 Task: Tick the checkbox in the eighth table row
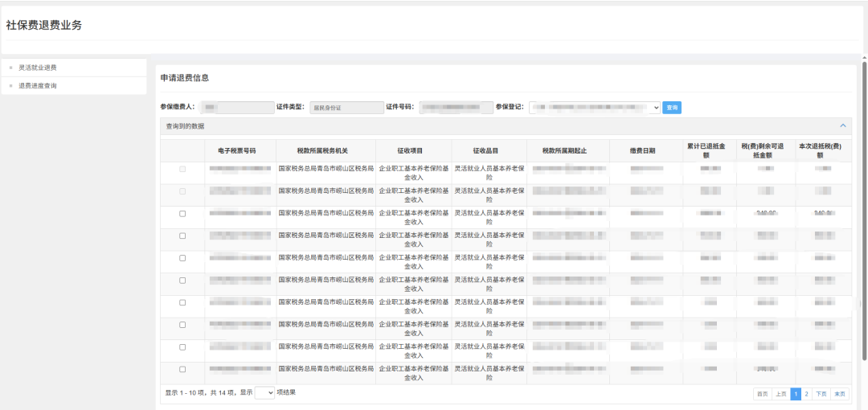coord(182,325)
